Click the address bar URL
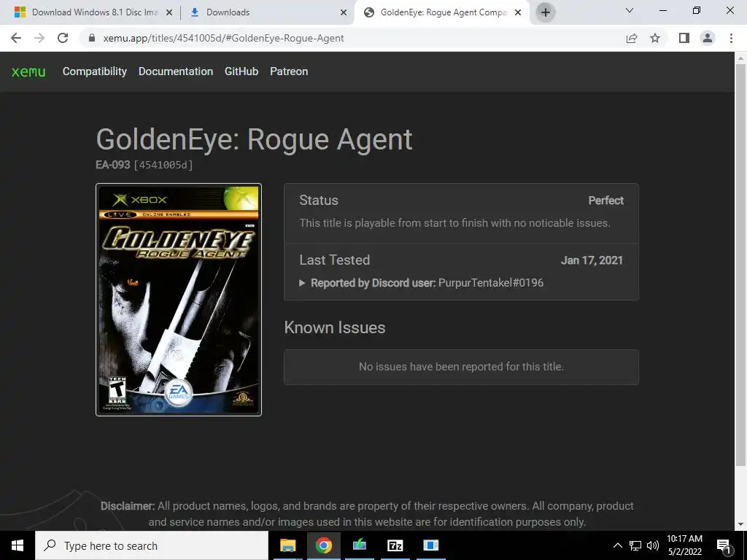 tap(223, 38)
